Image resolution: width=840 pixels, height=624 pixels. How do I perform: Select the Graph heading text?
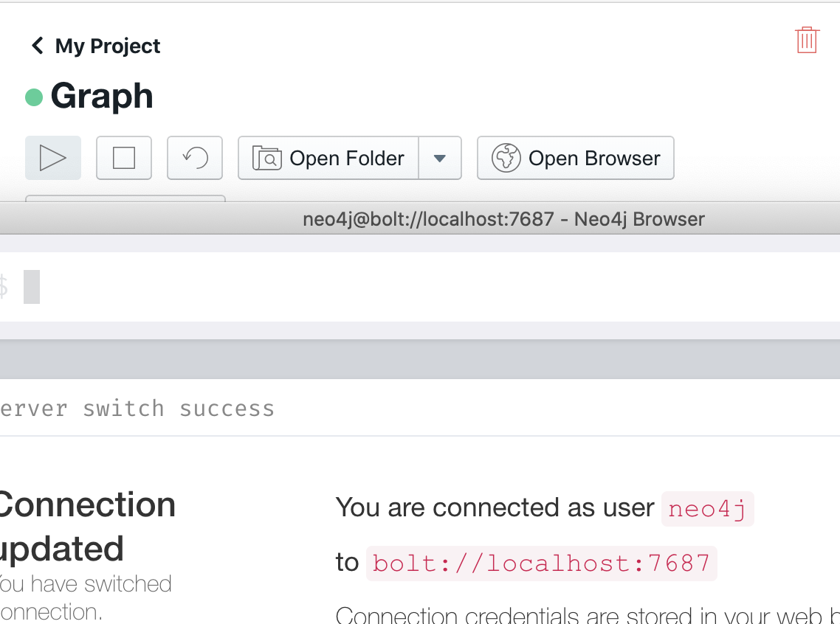(x=102, y=97)
